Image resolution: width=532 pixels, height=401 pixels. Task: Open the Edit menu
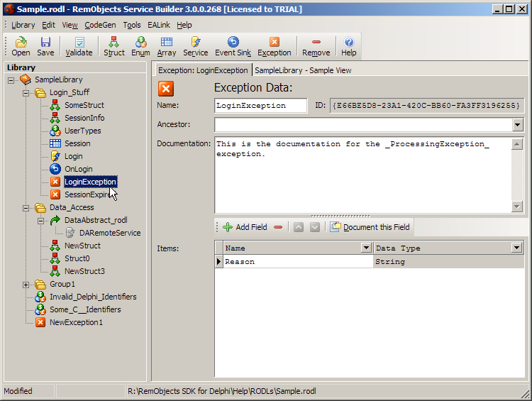pyautogui.click(x=48, y=25)
